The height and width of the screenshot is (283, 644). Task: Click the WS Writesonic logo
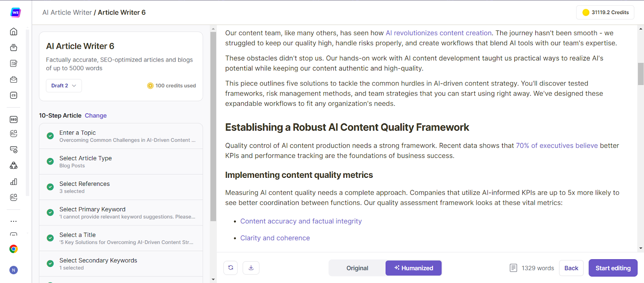[x=15, y=12]
